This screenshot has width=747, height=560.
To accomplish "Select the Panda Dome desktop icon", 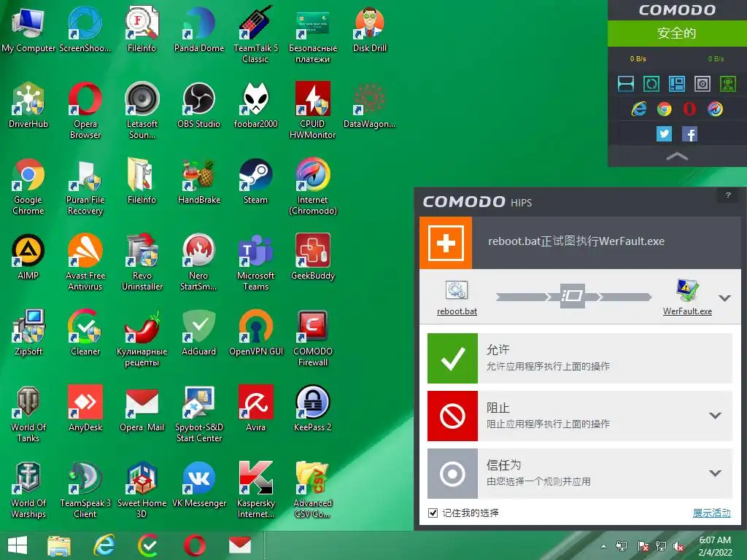I will coord(198,29).
